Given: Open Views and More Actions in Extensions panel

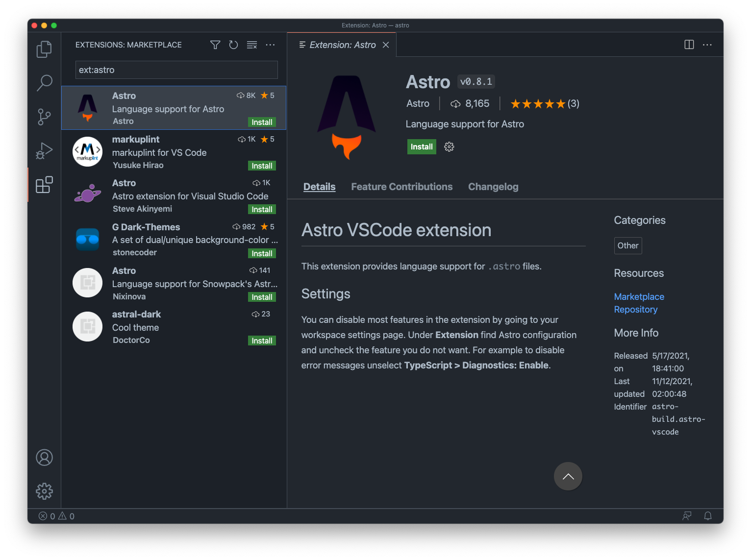Looking at the screenshot, I should tap(270, 45).
